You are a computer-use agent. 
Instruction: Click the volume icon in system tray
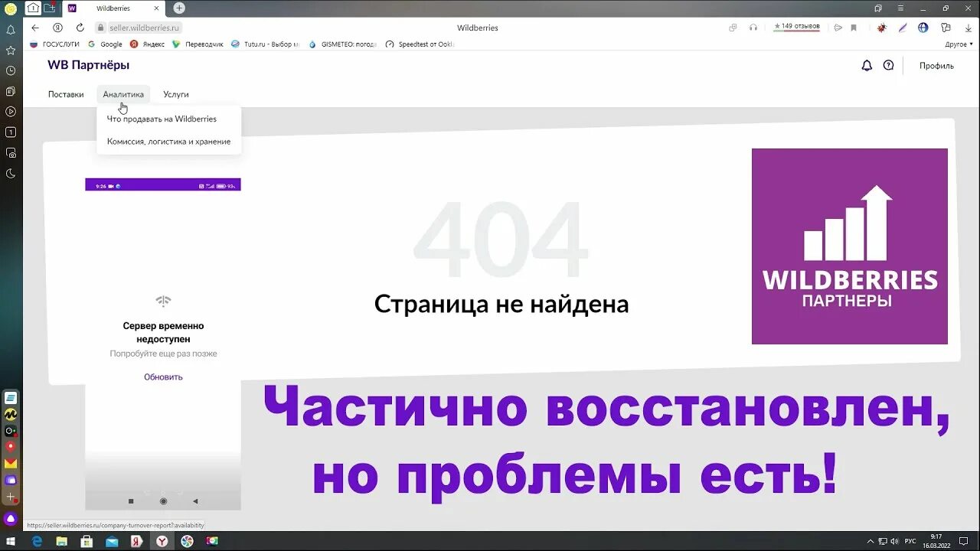[x=894, y=541]
